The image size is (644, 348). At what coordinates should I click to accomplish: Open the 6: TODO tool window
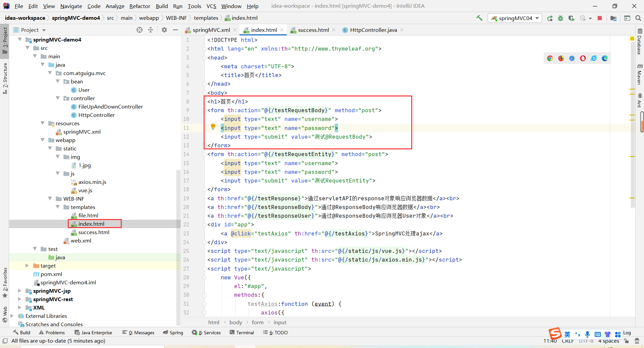pos(275,333)
